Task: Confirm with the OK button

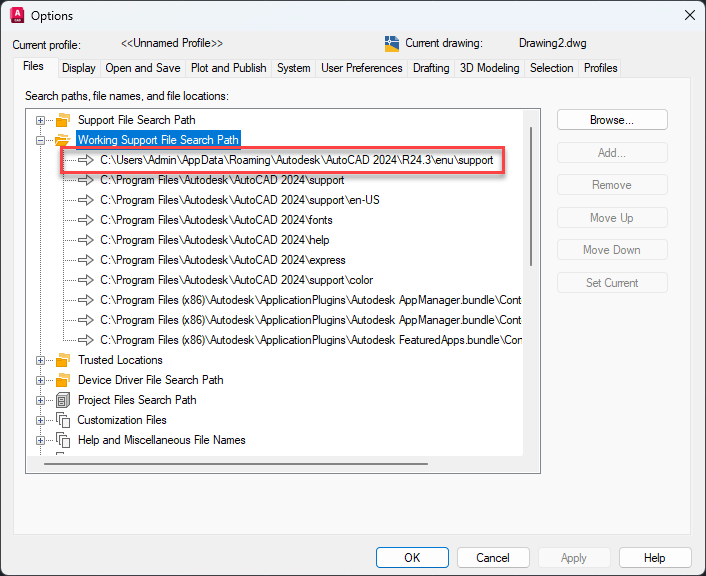Action: coord(412,558)
